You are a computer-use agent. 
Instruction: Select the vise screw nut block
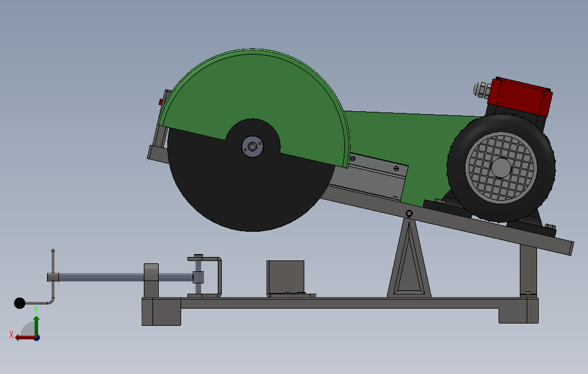click(x=151, y=280)
